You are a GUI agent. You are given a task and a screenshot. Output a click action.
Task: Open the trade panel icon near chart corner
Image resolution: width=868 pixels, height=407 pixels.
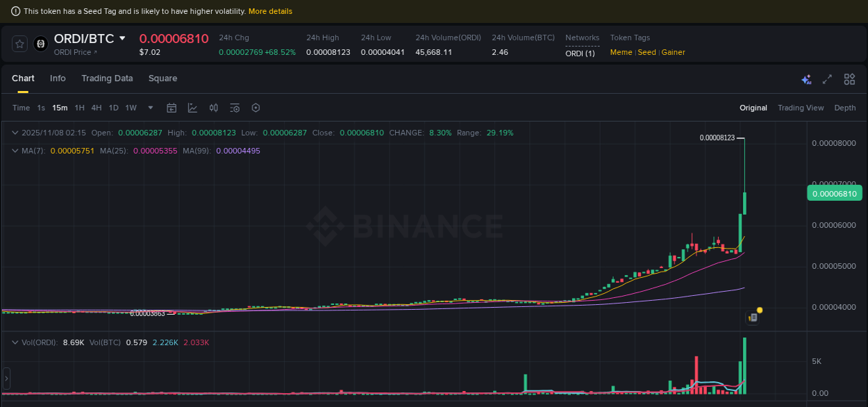click(753, 317)
